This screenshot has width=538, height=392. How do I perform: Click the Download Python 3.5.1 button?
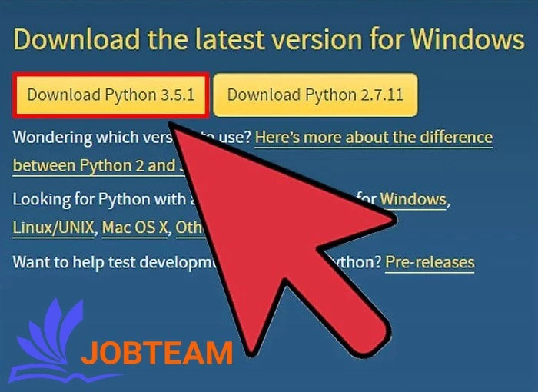click(111, 95)
